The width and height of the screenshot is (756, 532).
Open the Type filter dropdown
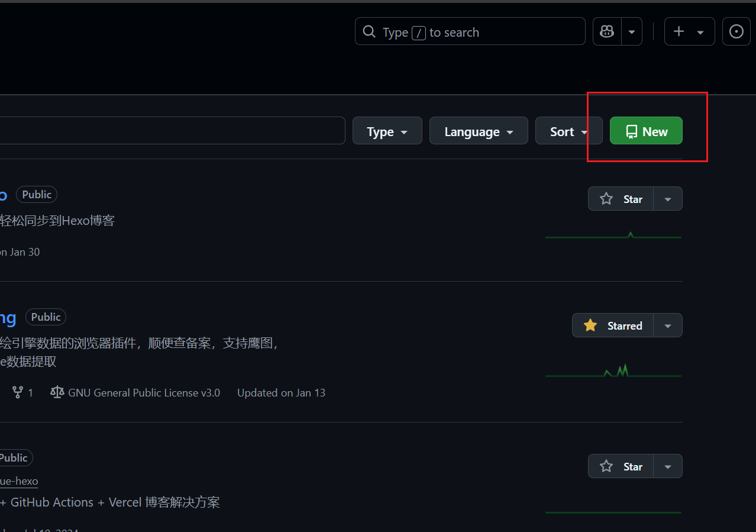coord(387,131)
